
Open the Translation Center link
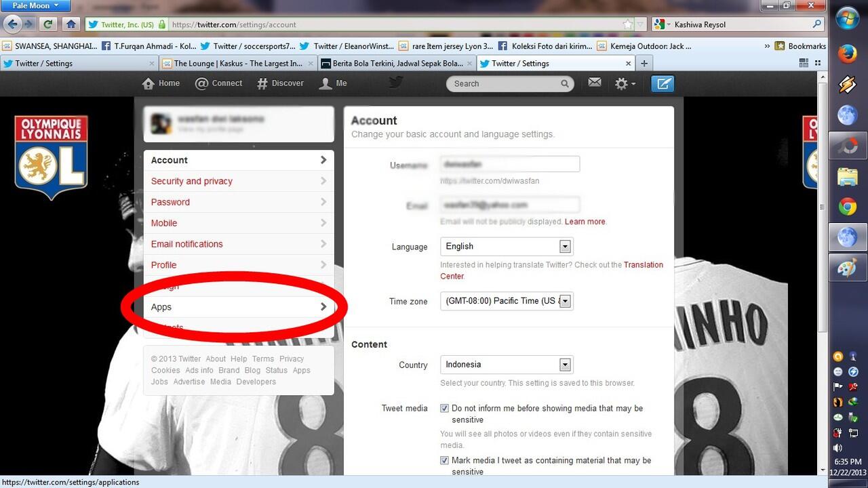click(552, 270)
